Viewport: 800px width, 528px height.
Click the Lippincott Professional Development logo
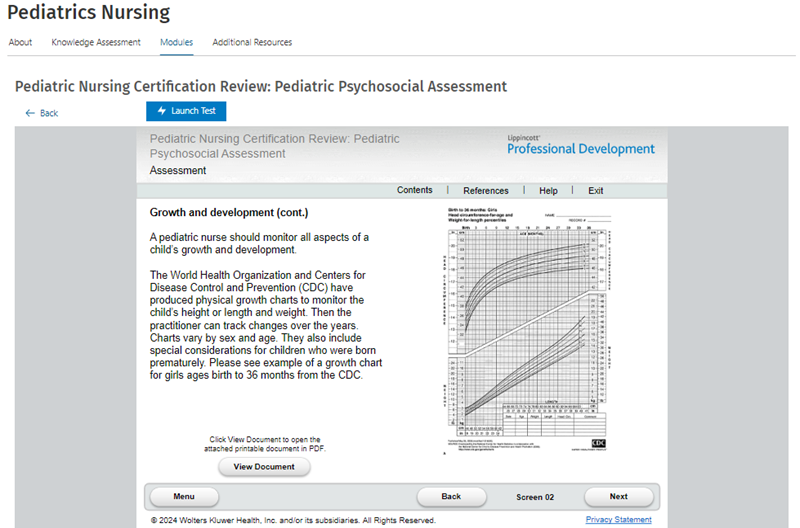580,146
